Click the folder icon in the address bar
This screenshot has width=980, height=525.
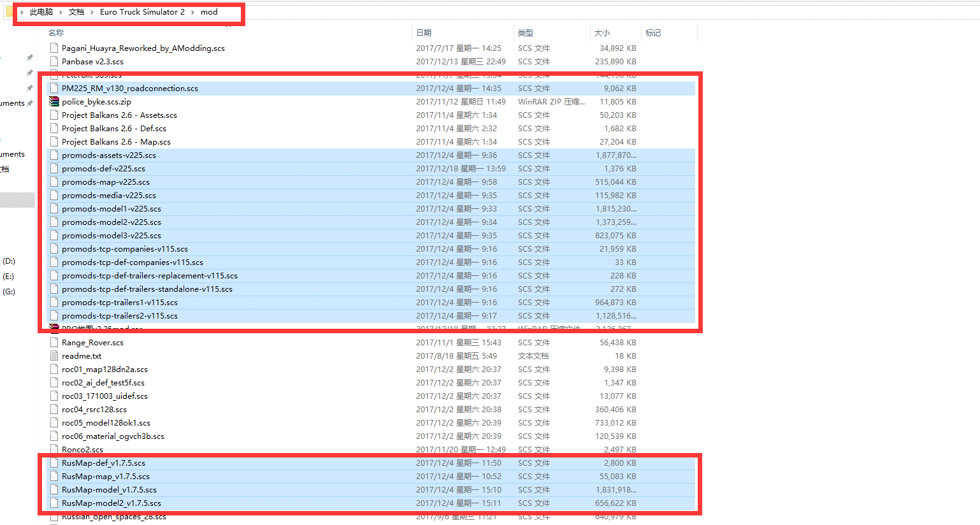10,12
